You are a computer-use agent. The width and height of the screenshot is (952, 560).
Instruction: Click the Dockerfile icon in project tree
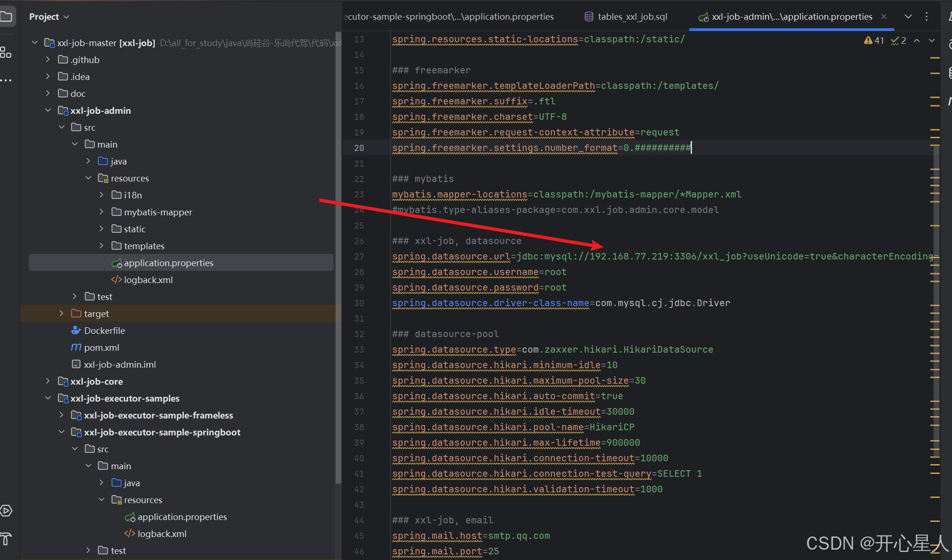point(76,331)
